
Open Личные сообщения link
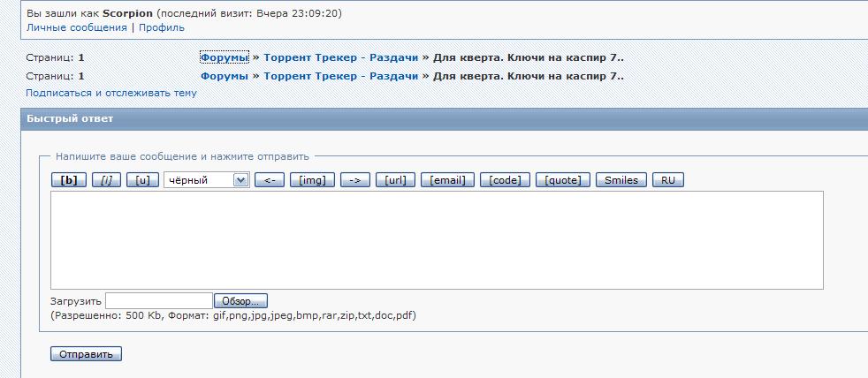(76, 27)
